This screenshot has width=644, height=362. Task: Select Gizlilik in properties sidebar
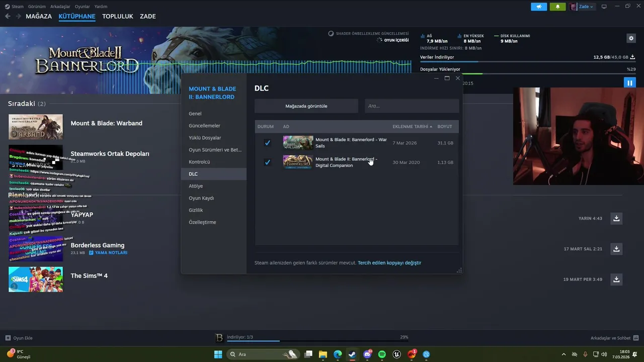(x=214, y=210)
